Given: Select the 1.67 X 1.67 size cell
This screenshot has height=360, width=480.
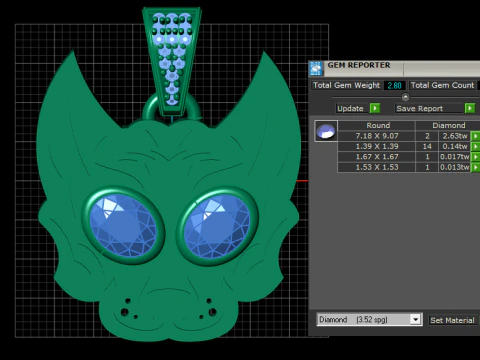Looking at the screenshot, I should (377, 157).
